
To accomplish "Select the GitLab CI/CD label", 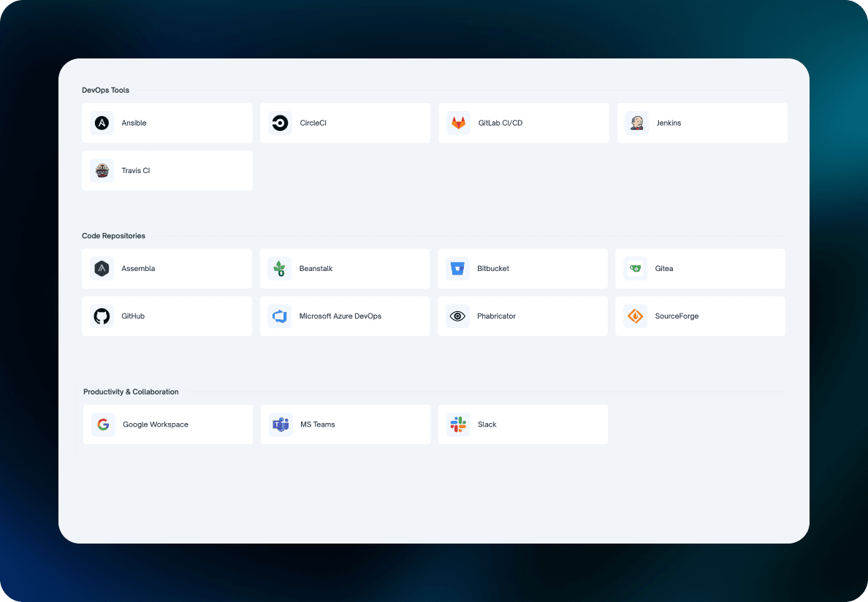I will coord(500,123).
